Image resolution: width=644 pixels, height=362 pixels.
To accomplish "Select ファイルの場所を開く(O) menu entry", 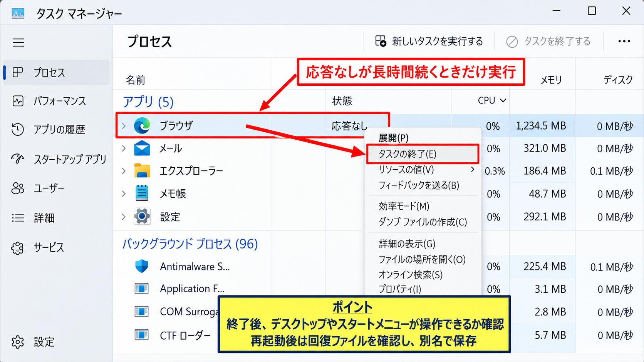I will [x=423, y=260].
